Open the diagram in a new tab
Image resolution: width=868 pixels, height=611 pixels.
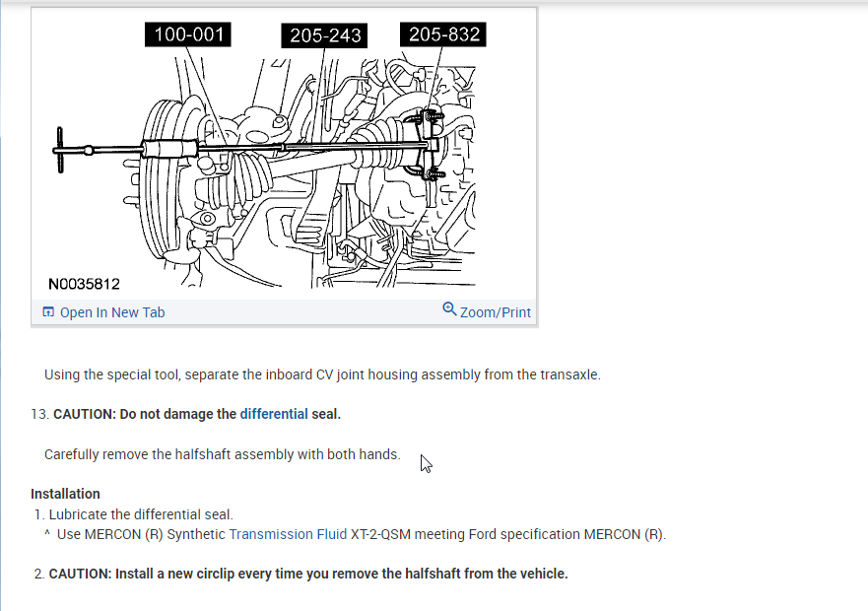pos(111,312)
